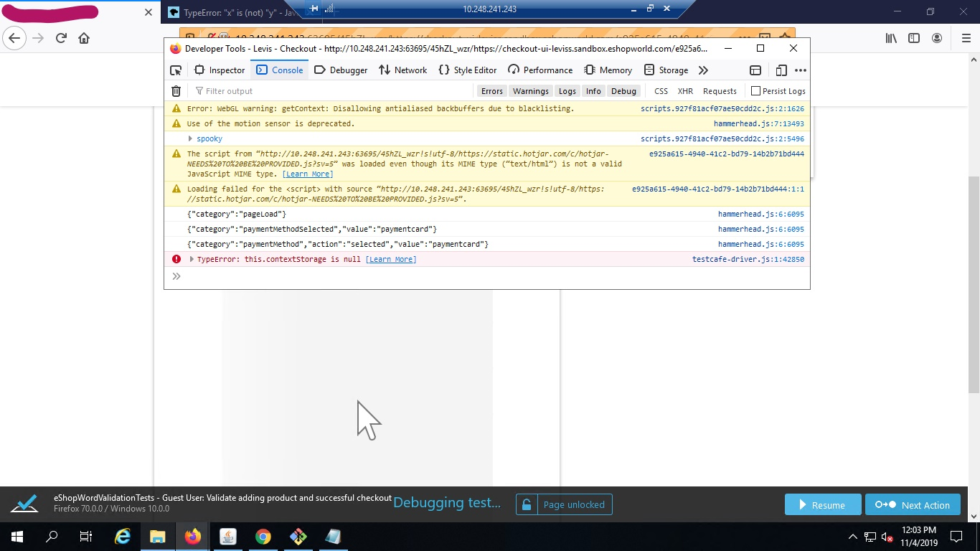Open hammerhead.js:7:13493 source link

pos(759,123)
